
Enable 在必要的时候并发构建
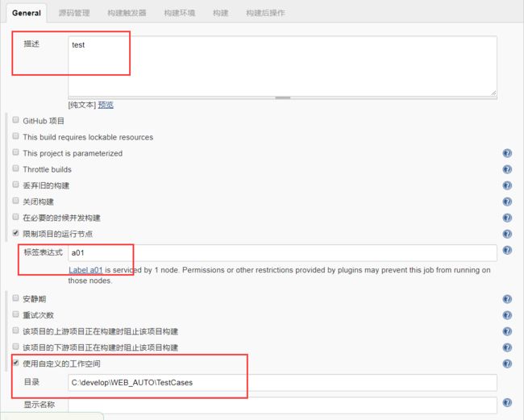pos(15,217)
